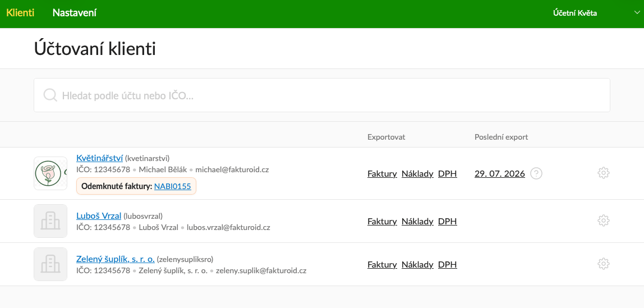
Task: Click Zelený šuplík building placeholder icon
Action: coord(50,264)
